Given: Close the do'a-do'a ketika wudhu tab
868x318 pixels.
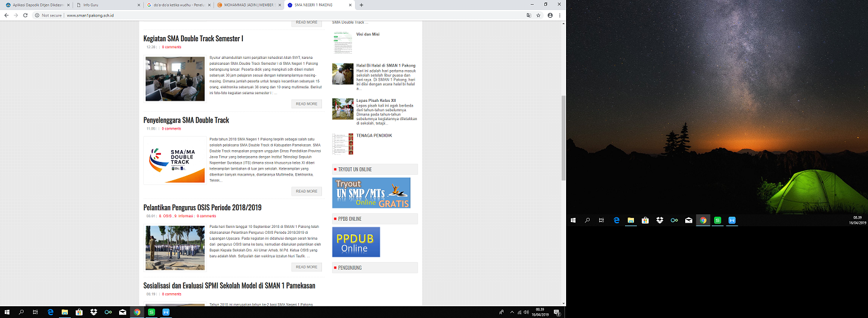Looking at the screenshot, I should (208, 5).
